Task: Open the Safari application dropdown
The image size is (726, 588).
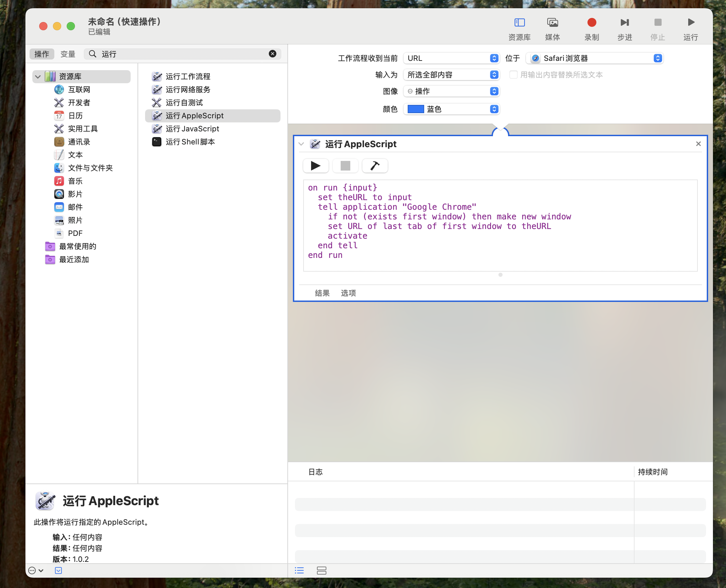Action: tap(595, 58)
